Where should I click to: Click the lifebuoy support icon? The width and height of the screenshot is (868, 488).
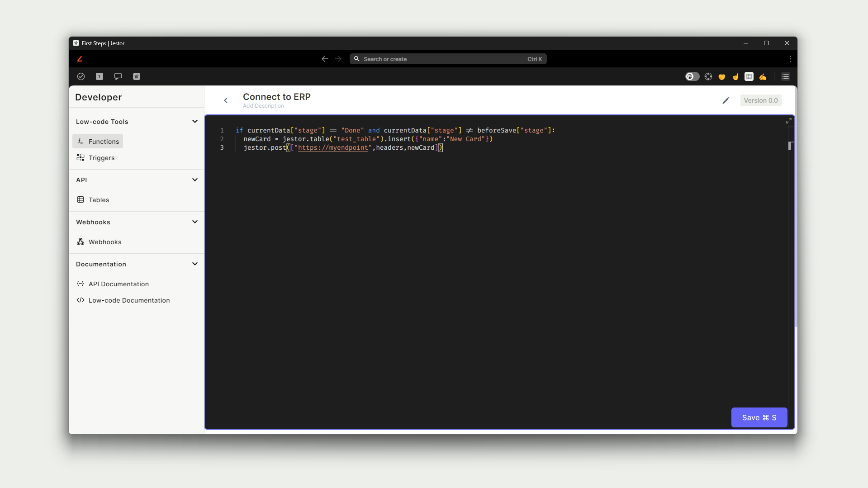click(708, 76)
